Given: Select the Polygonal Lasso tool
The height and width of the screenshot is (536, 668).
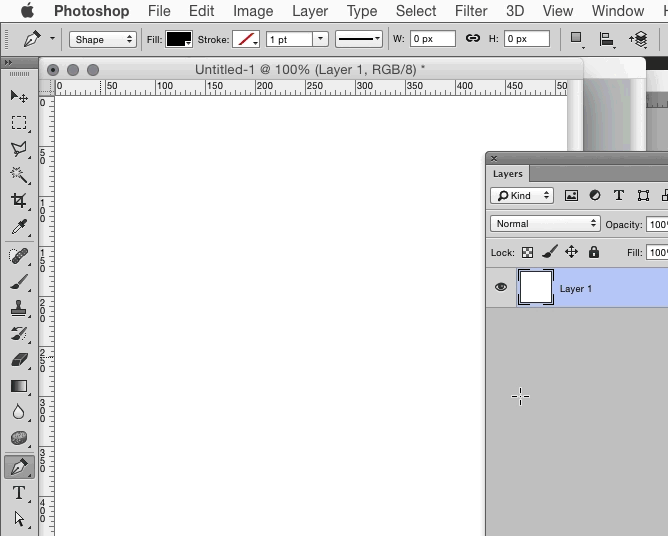Looking at the screenshot, I should [x=19, y=149].
